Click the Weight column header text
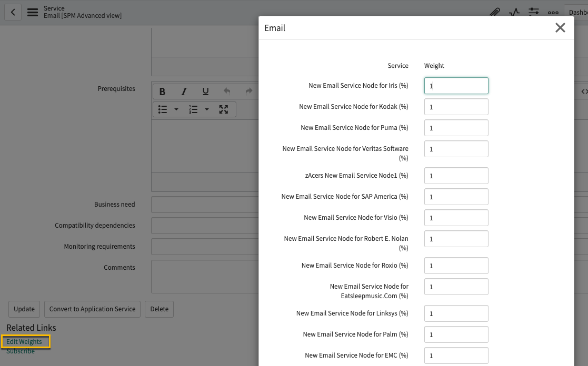Image resolution: width=588 pixels, height=366 pixels. coord(434,66)
